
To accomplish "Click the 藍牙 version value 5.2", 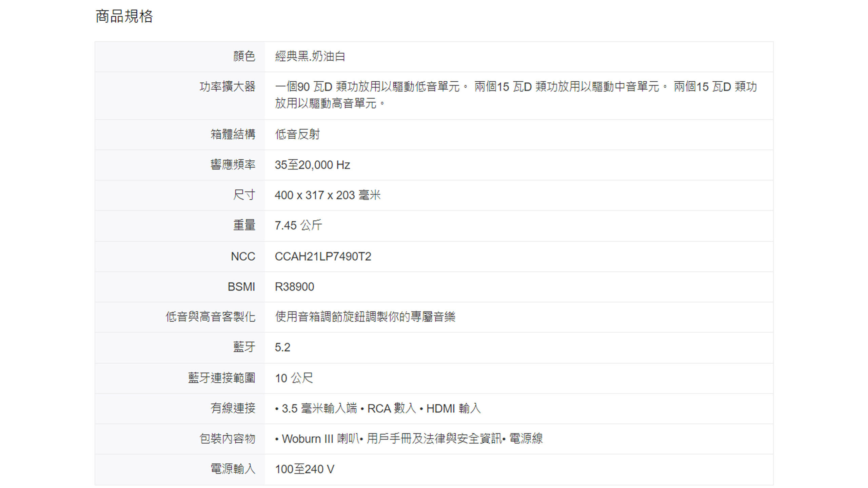I will click(282, 347).
